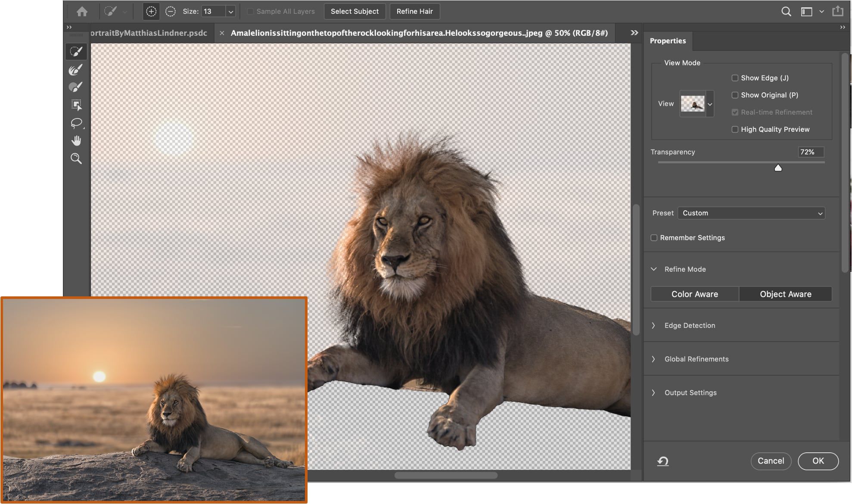
Task: Drag the Transparency slider to adjust
Action: [x=777, y=168]
